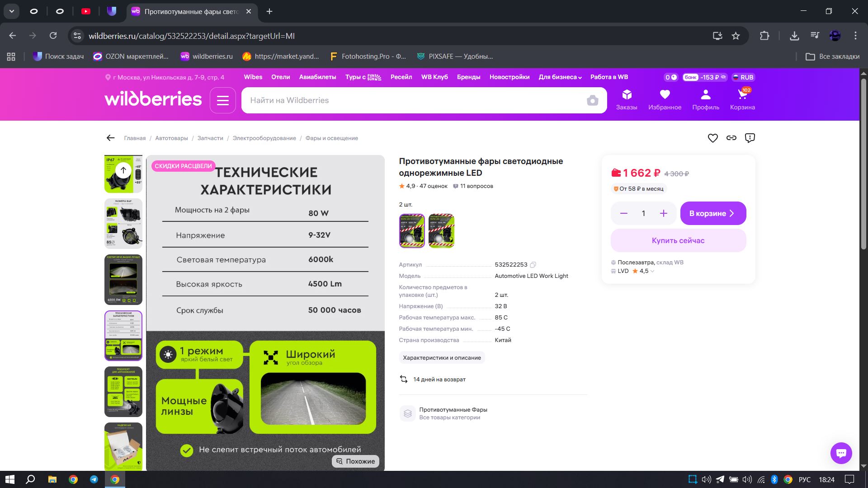Open the WB Клуб menu item
Image resolution: width=868 pixels, height=488 pixels.
434,77
